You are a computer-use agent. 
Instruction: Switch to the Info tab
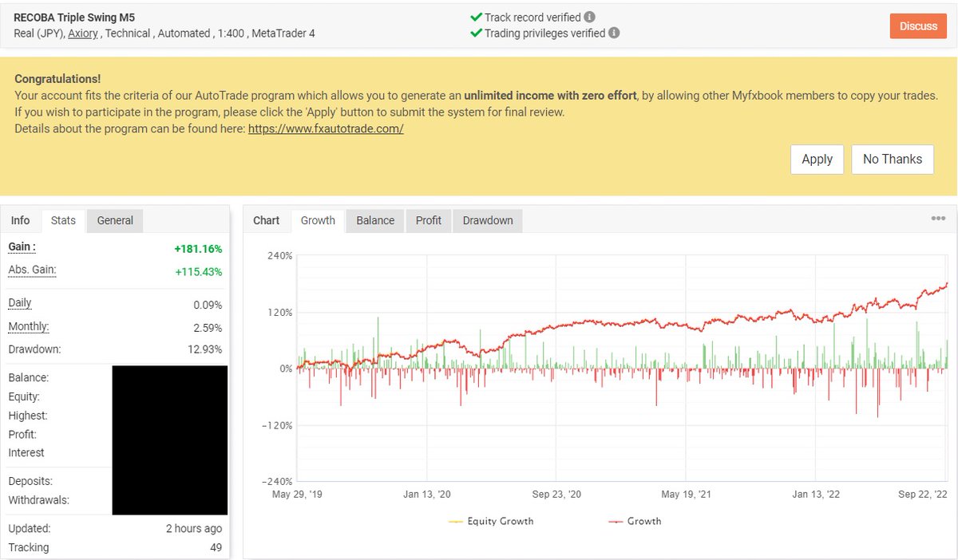pos(21,220)
